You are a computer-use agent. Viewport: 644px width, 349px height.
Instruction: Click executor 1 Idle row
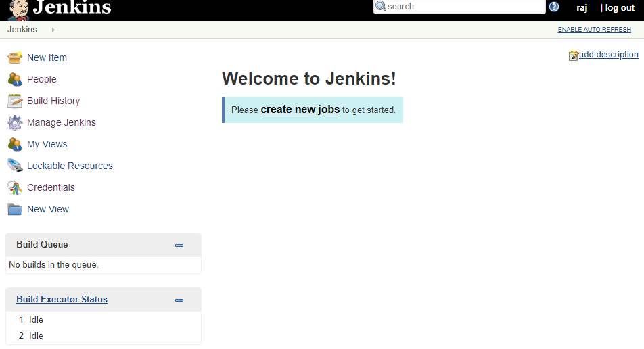click(x=103, y=319)
